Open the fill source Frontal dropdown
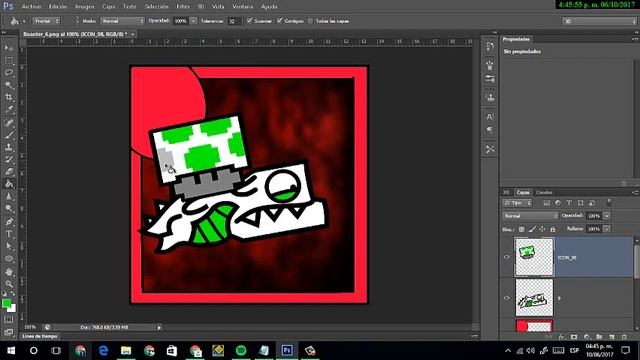The height and width of the screenshot is (360, 640). (x=47, y=21)
